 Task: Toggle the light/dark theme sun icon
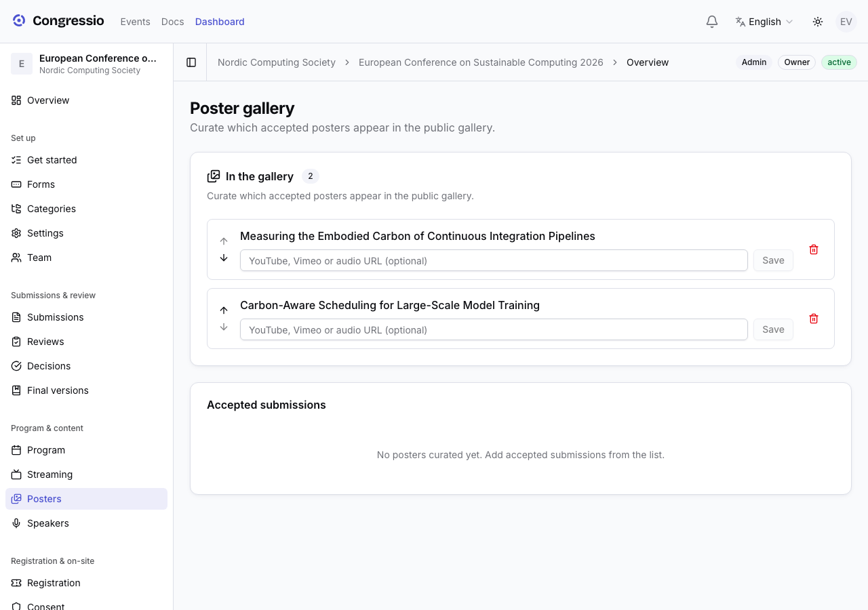818,22
